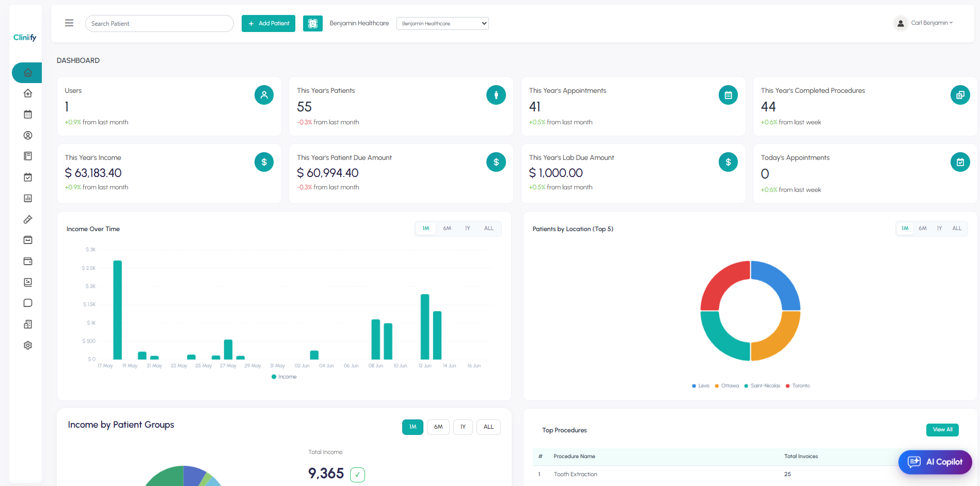Click the orange Ottawa donut segment

[x=781, y=341]
